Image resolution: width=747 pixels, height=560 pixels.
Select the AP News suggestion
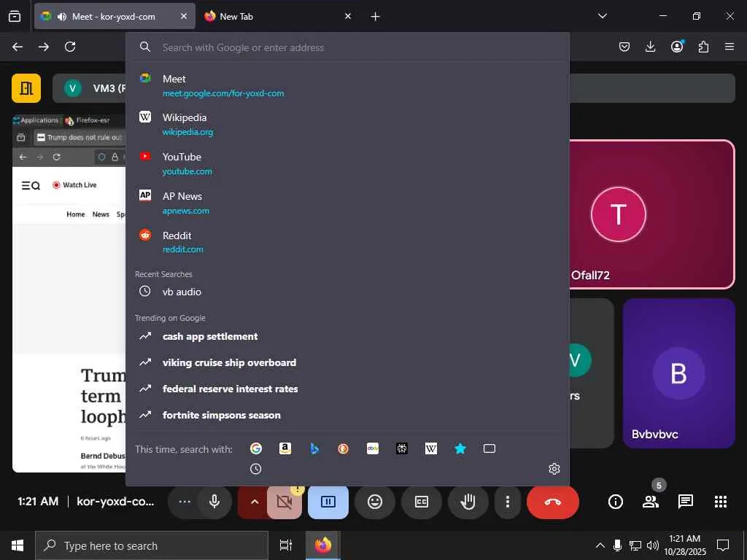point(348,203)
